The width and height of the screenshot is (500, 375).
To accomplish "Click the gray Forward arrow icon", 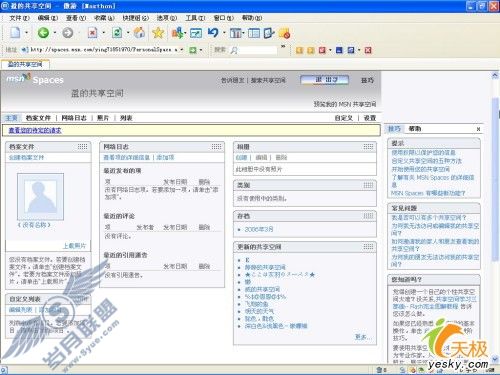I will pos(68,33).
